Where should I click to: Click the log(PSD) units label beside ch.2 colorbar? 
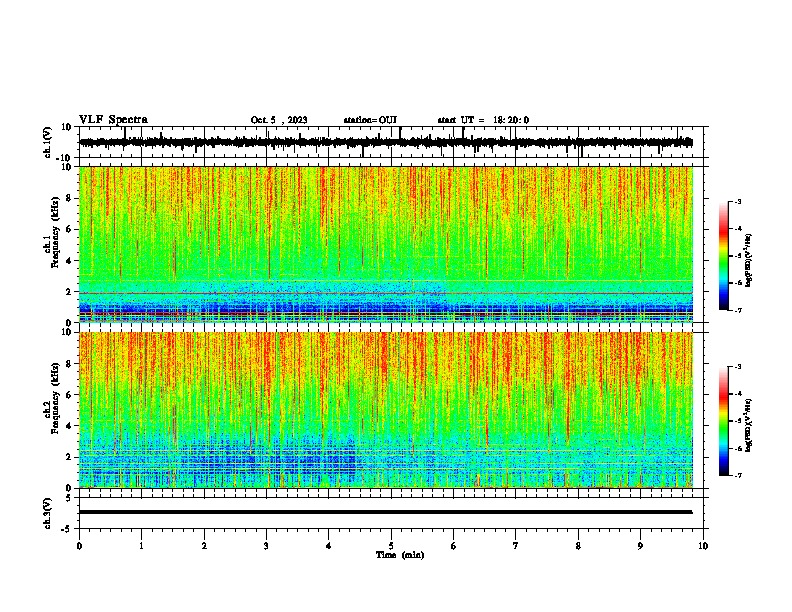pyautogui.click(x=749, y=426)
